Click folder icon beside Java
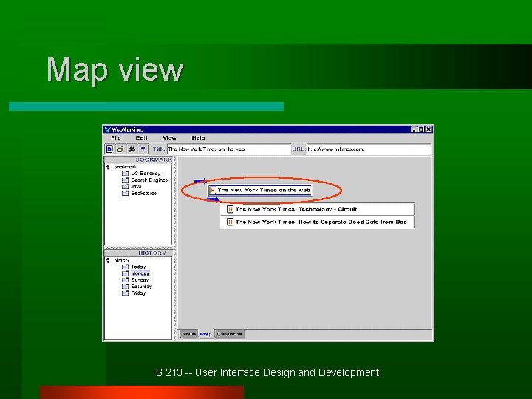The image size is (532, 399). [x=125, y=187]
